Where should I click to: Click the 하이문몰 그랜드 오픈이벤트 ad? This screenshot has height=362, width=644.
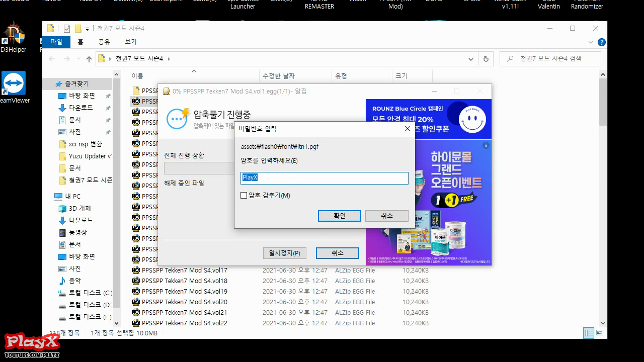click(429, 203)
